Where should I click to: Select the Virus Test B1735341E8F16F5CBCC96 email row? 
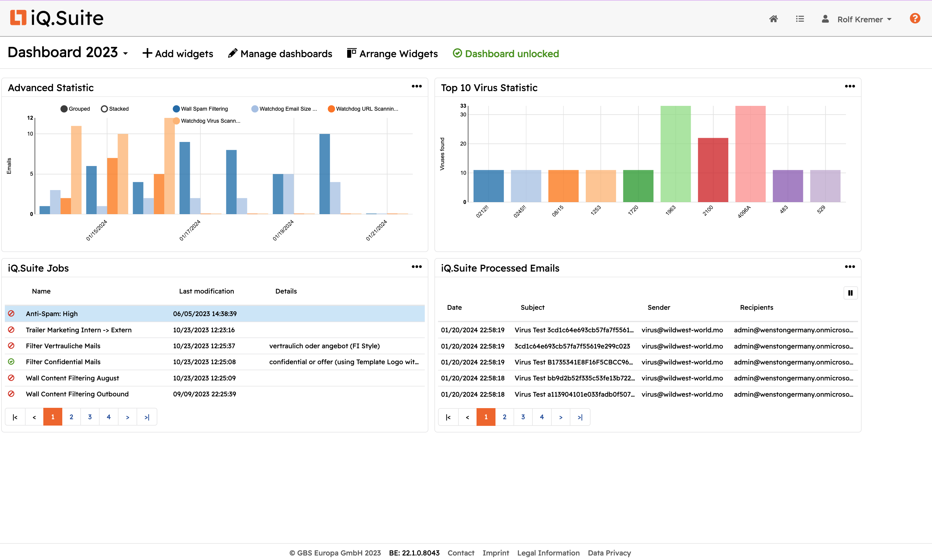647,362
